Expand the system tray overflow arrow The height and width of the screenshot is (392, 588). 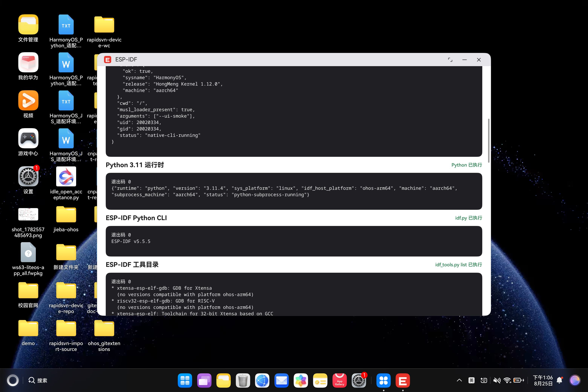[459, 380]
